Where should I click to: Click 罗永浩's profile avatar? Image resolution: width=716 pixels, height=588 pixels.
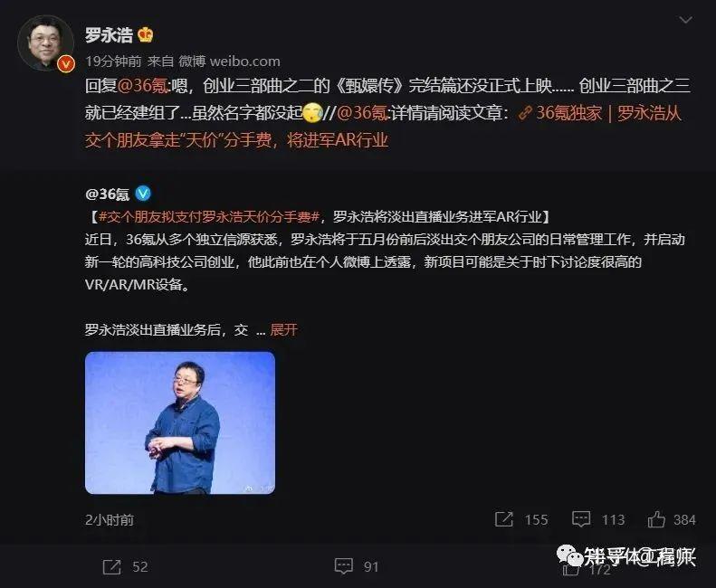point(45,43)
